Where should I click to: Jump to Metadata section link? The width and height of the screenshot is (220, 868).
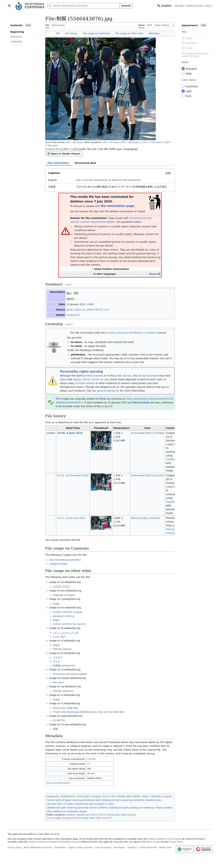pos(154,33)
